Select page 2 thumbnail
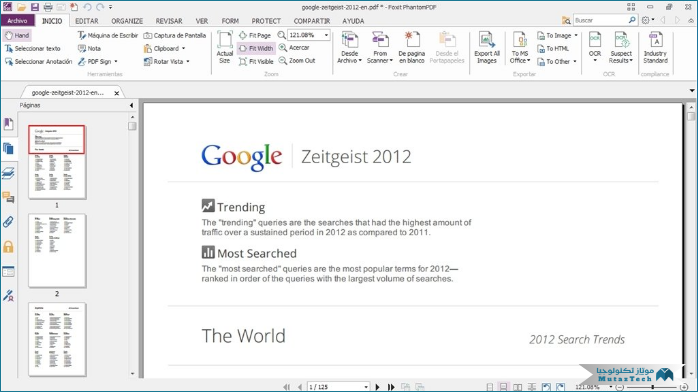 (x=57, y=251)
